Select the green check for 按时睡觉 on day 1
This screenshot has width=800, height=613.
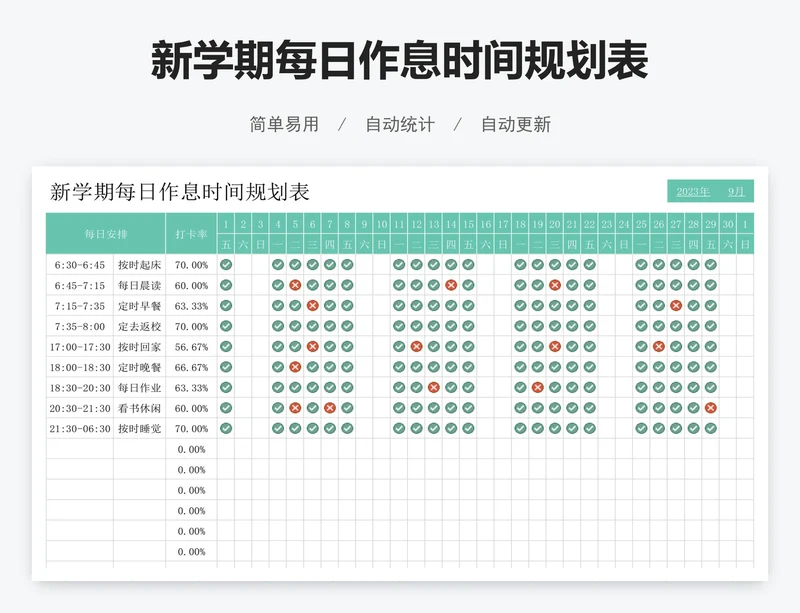226,428
